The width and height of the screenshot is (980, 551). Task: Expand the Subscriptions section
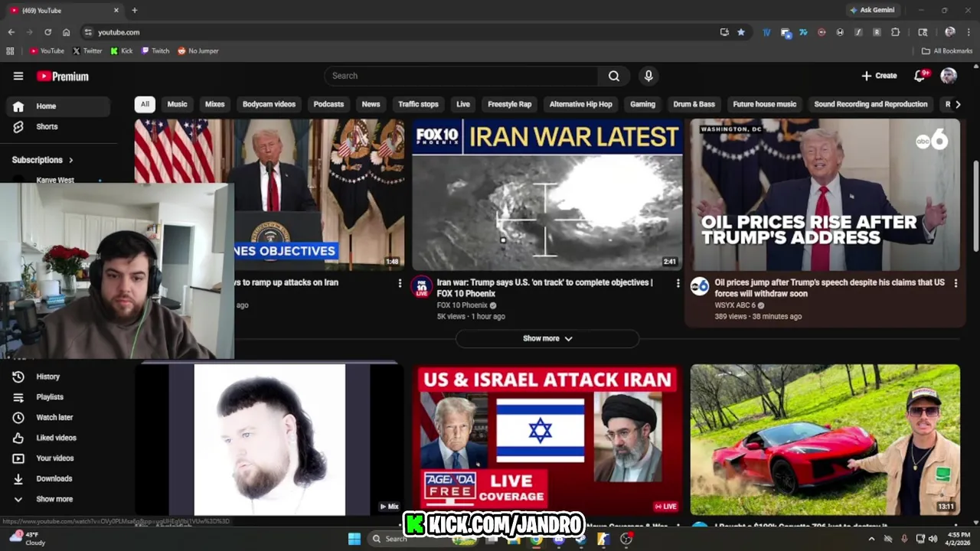coord(43,160)
